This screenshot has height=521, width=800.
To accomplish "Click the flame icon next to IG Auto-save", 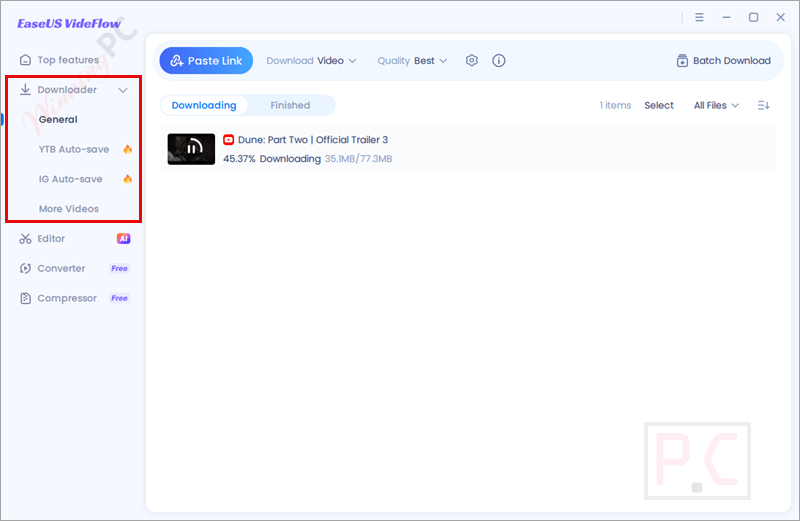I will point(128,179).
